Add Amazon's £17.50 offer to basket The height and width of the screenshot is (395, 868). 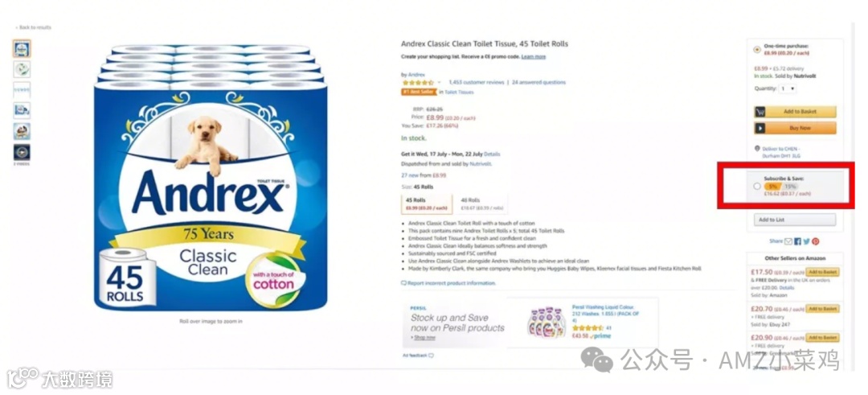click(x=822, y=272)
